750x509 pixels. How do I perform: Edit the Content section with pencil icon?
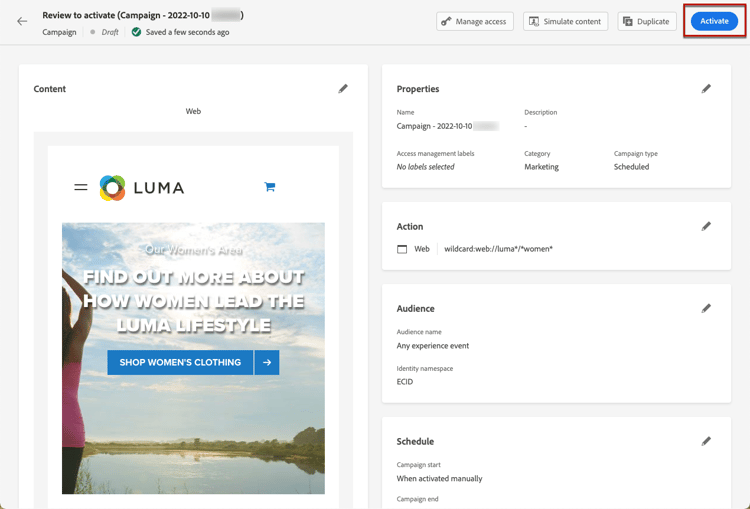click(343, 89)
